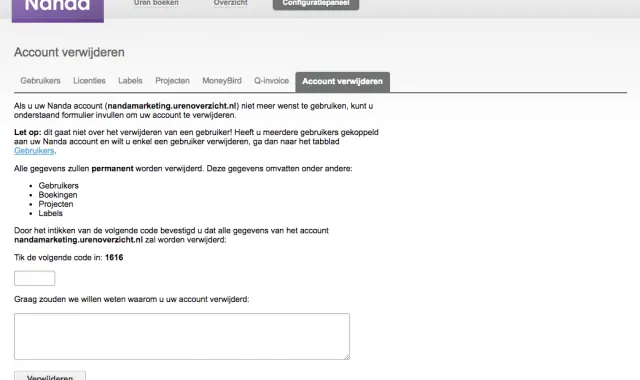The width and height of the screenshot is (640, 380).
Task: Switch to the Projecten tab
Action: tap(172, 81)
